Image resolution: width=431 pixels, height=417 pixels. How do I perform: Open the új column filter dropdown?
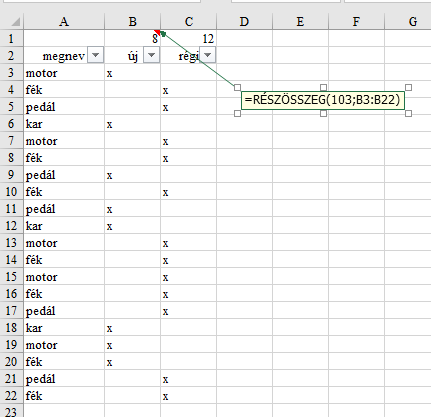pyautogui.click(x=152, y=55)
